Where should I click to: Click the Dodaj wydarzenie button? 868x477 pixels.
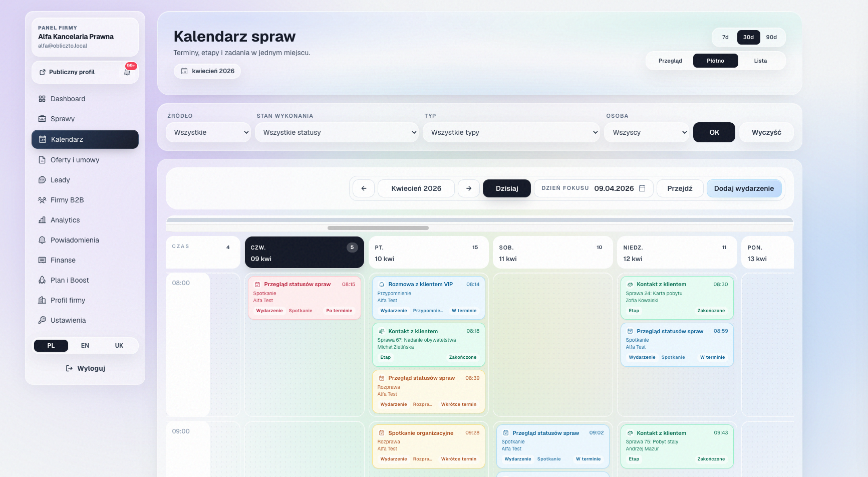744,188
